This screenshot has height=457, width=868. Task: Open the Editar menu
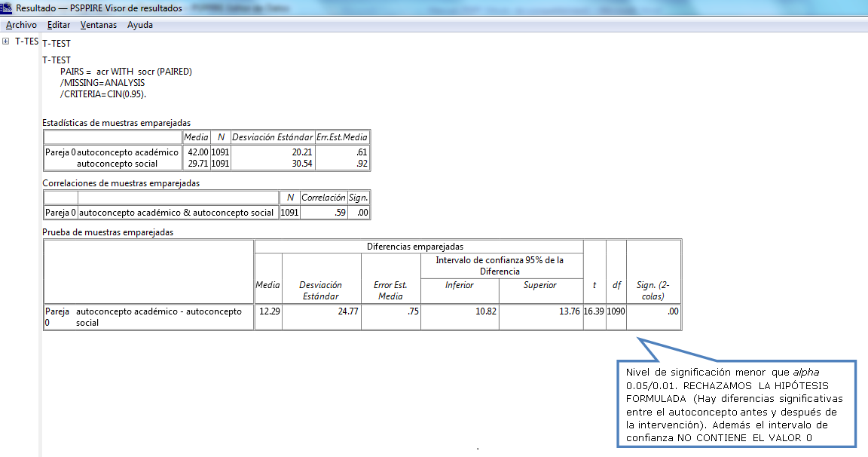pos(59,25)
